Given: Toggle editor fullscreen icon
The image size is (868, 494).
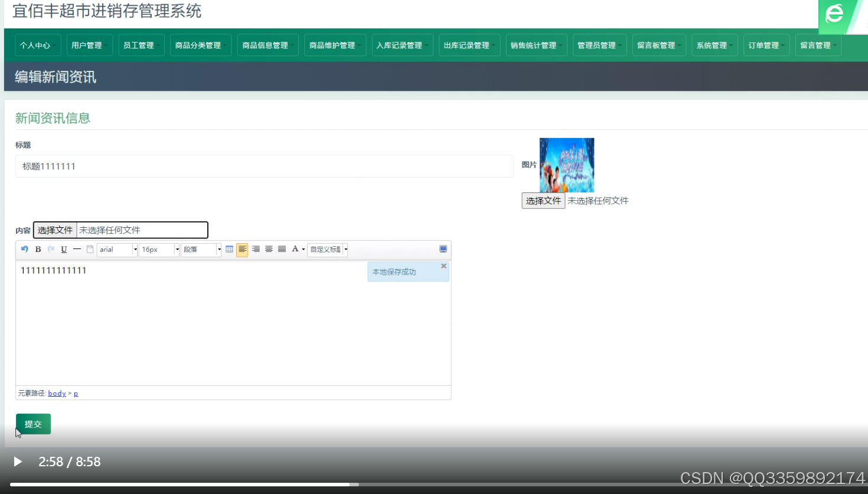Looking at the screenshot, I should pyautogui.click(x=443, y=249).
